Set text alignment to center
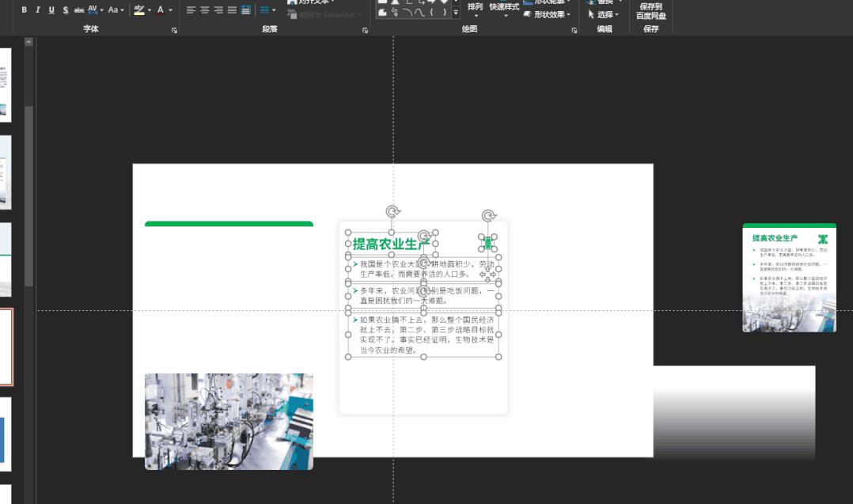This screenshot has height=504, width=853. tap(204, 10)
